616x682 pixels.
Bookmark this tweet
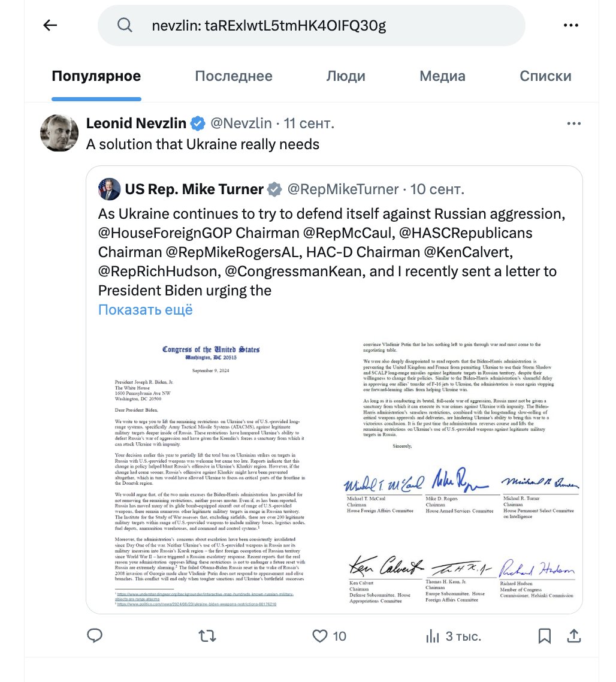544,636
